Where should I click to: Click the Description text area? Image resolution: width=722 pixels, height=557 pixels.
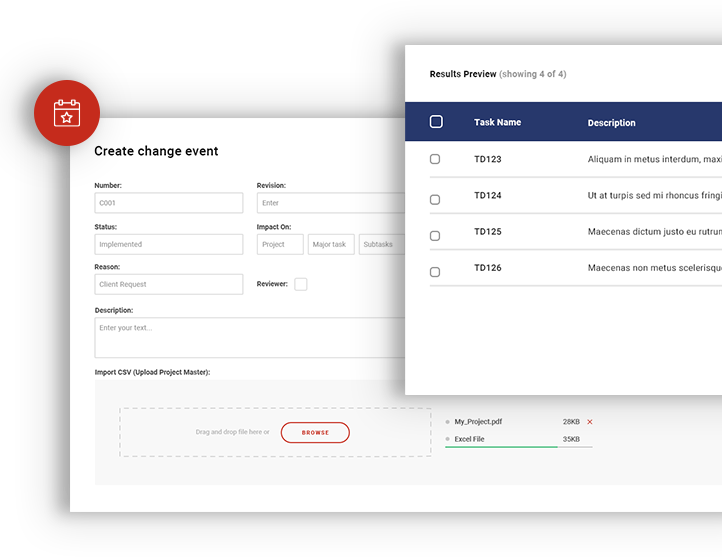coord(250,337)
